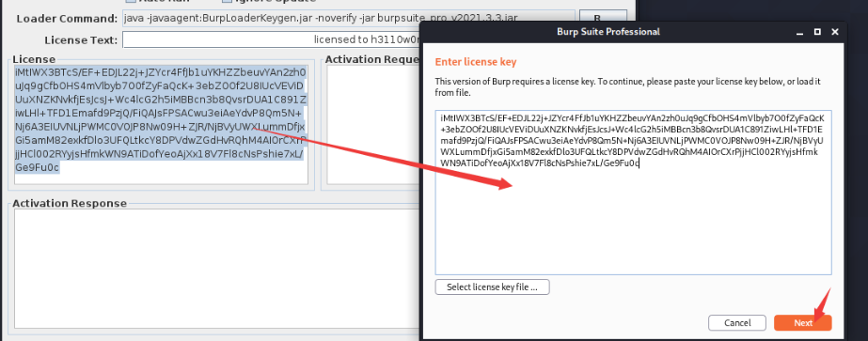868x341 pixels.
Task: Minimize the Burp Suite Professional window
Action: (x=800, y=32)
